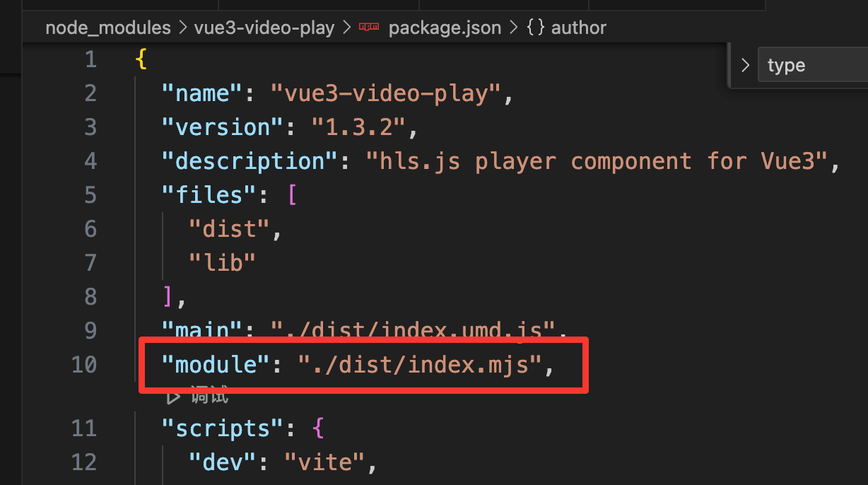
Task: Place cursor on the "dev" key
Action: click(x=222, y=462)
